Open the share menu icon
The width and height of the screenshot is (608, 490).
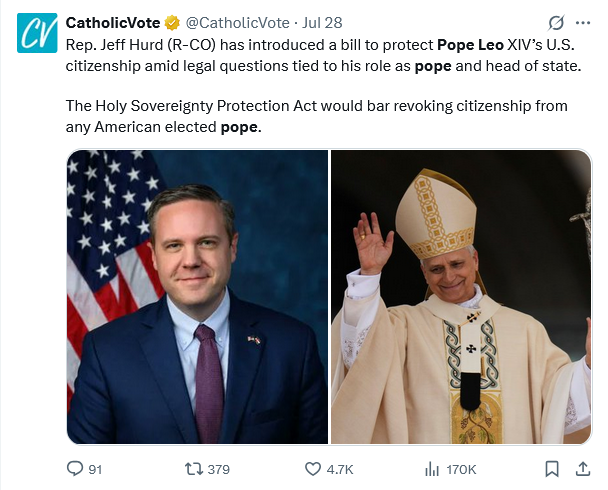(x=583, y=468)
